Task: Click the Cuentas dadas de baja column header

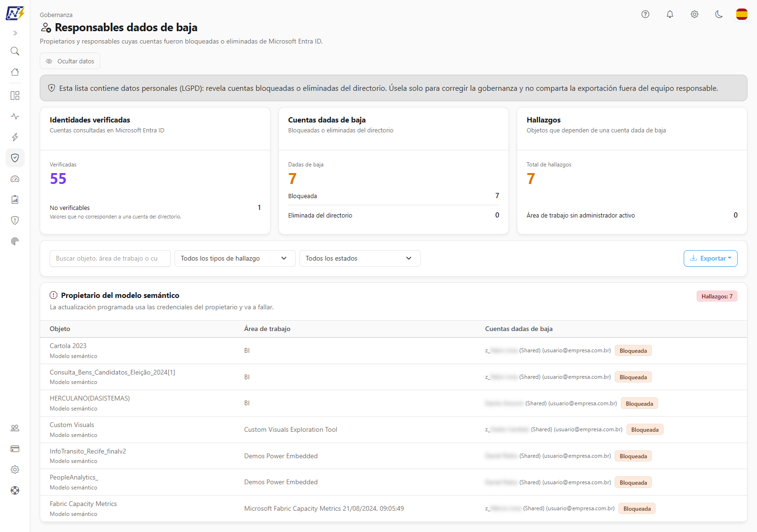Action: pos(519,329)
